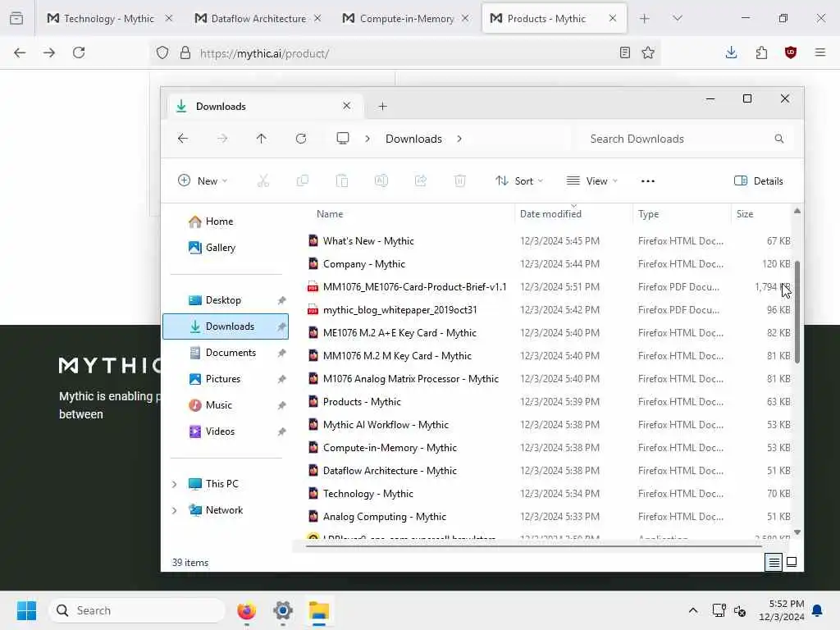Select Documents in the navigation pane
This screenshot has height=630, width=840.
226,353
